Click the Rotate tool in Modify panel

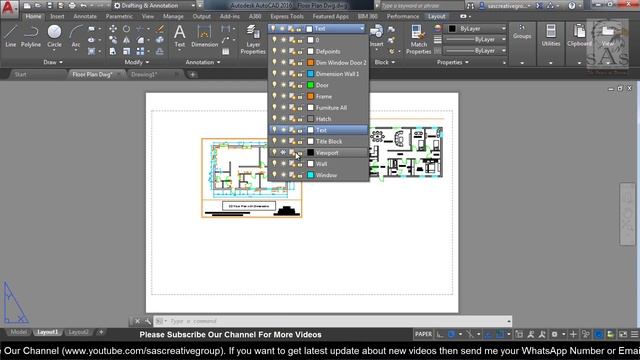click(x=127, y=29)
